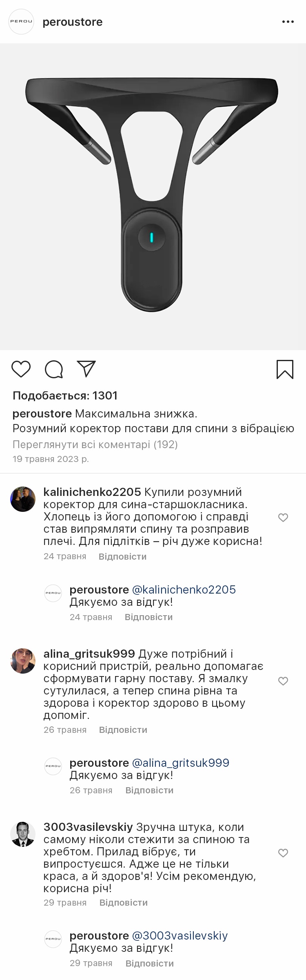The image size is (306, 980).
Task: Like kalinichenko2205's comment
Action: pyautogui.click(x=283, y=518)
